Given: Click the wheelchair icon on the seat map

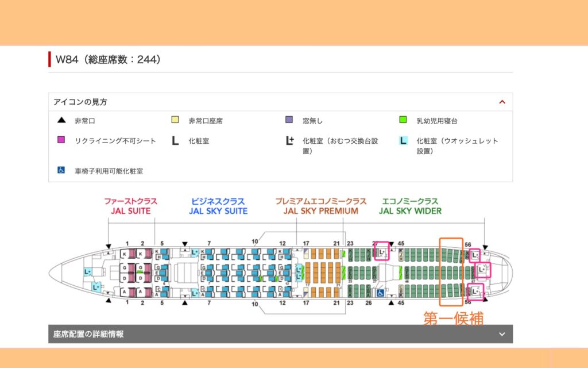Looking at the screenshot, I should (x=380, y=293).
